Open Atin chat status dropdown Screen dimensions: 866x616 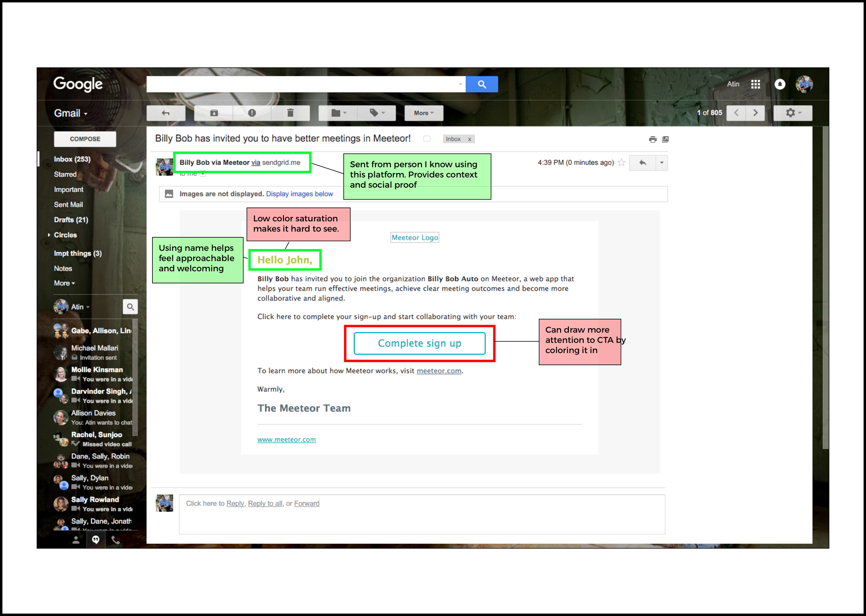(80, 307)
